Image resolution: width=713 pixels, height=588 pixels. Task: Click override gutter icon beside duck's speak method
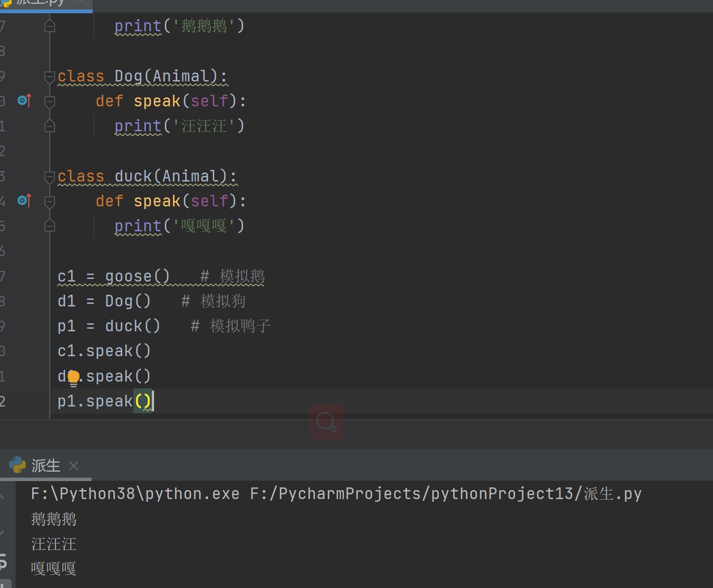24,201
